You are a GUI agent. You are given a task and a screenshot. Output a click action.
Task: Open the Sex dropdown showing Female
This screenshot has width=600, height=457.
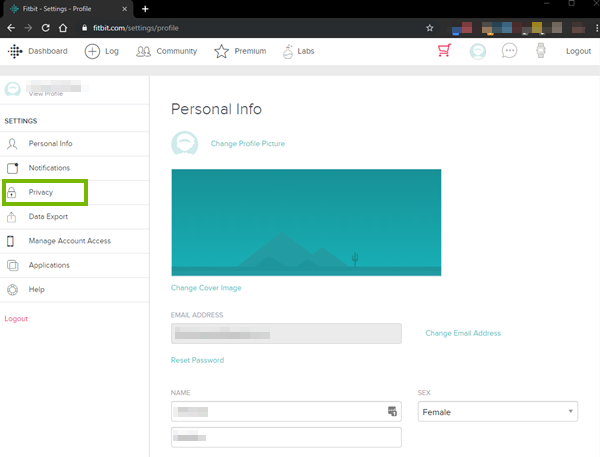pyautogui.click(x=497, y=411)
